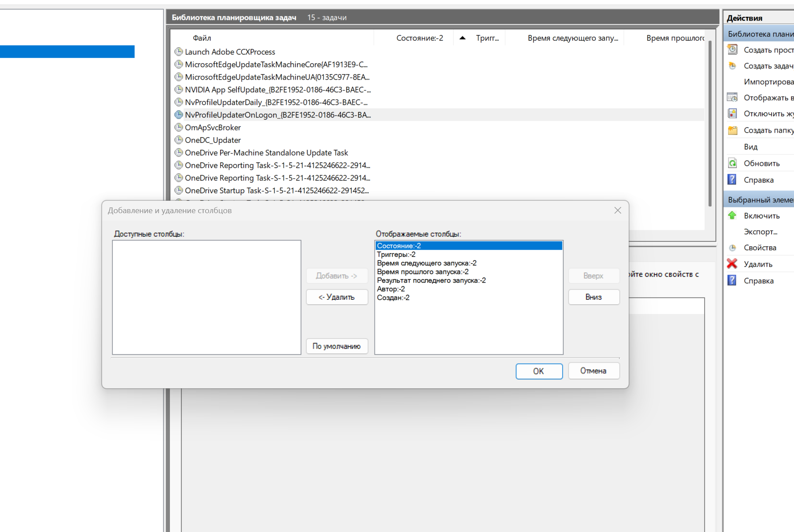Click the task icon next to OneDC_Updater
The image size is (794, 532).
tap(179, 140)
